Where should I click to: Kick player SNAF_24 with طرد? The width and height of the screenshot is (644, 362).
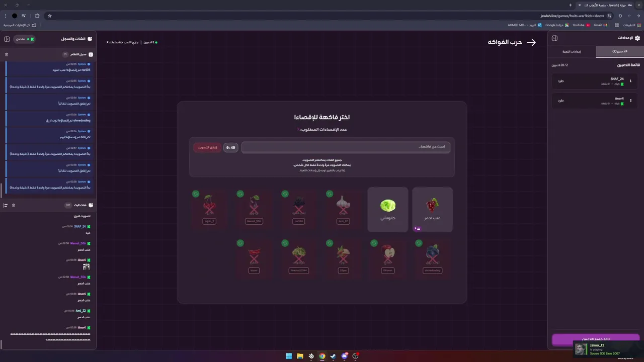[560, 81]
